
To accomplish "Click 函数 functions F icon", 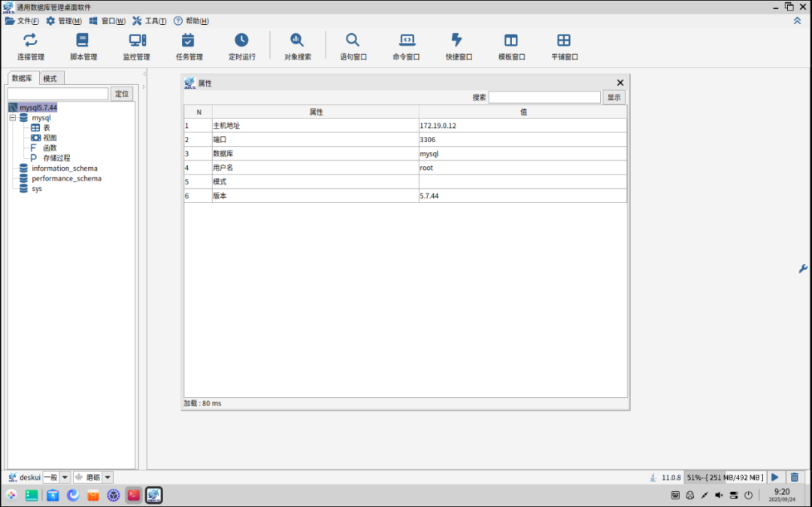I will [34, 148].
